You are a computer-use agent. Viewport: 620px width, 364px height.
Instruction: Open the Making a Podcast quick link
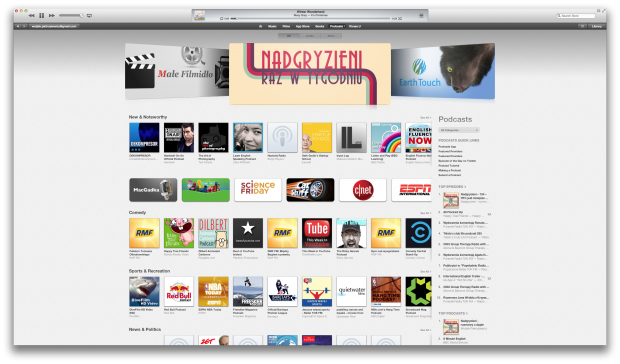[x=450, y=170]
